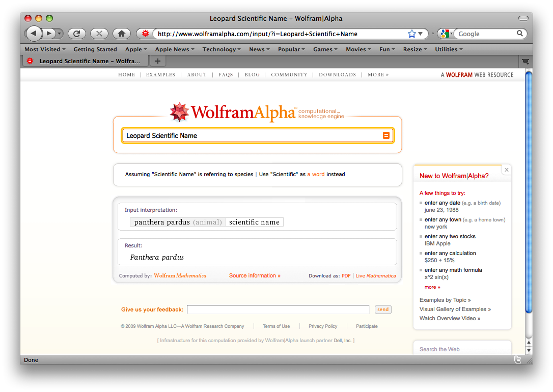Go to the Home page icon
Viewport: 553px width, 392px height.
[x=122, y=34]
